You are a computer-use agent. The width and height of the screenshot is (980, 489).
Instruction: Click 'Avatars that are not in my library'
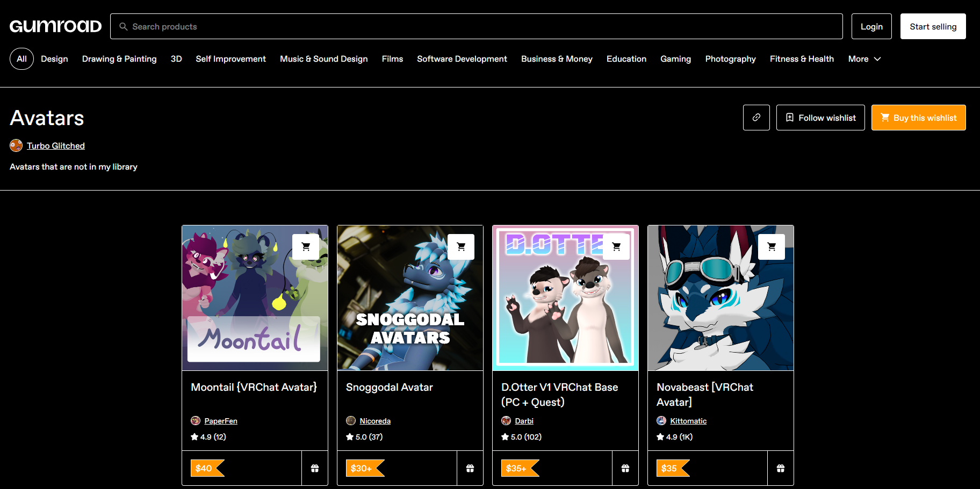point(74,167)
